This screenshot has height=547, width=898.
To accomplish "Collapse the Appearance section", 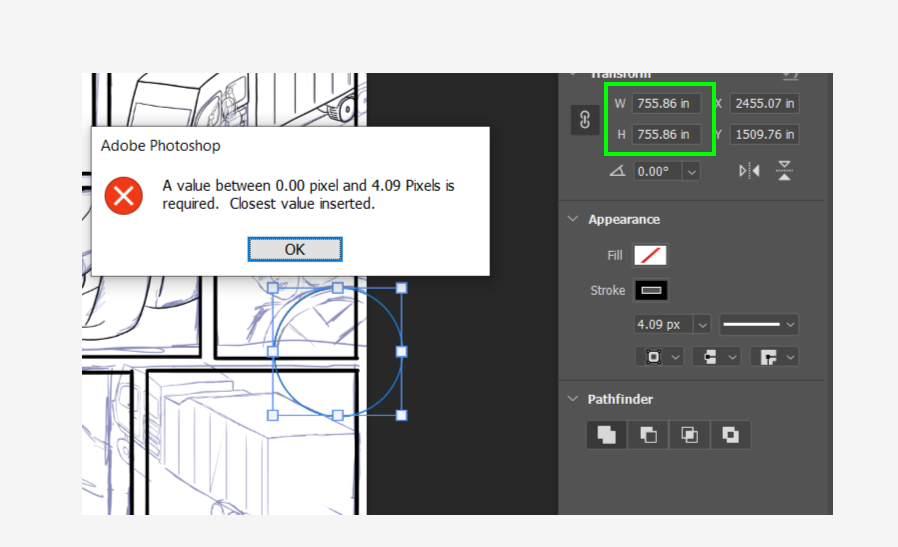I will (x=573, y=219).
